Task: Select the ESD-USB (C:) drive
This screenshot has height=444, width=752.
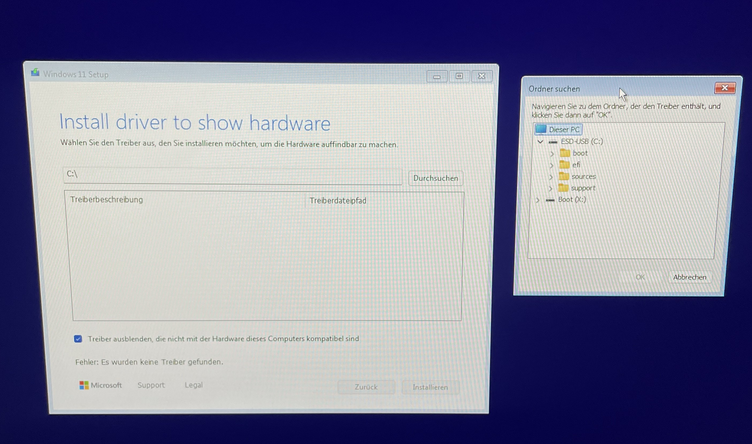Action: tap(582, 141)
